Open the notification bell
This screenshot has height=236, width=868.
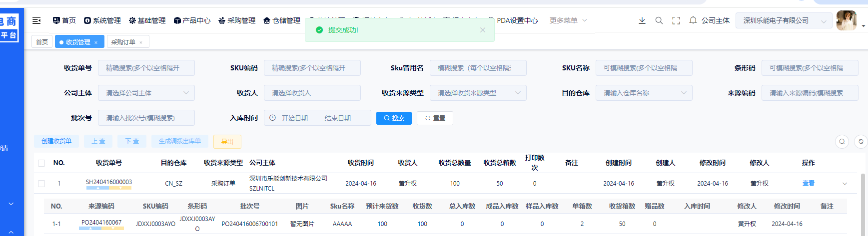(693, 20)
